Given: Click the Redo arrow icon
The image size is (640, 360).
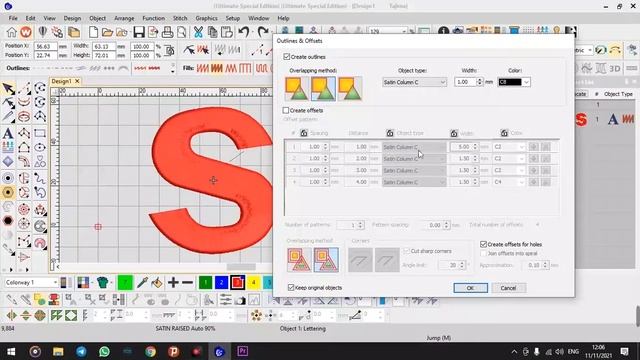Looking at the screenshot, I should pyautogui.click(x=263, y=32).
